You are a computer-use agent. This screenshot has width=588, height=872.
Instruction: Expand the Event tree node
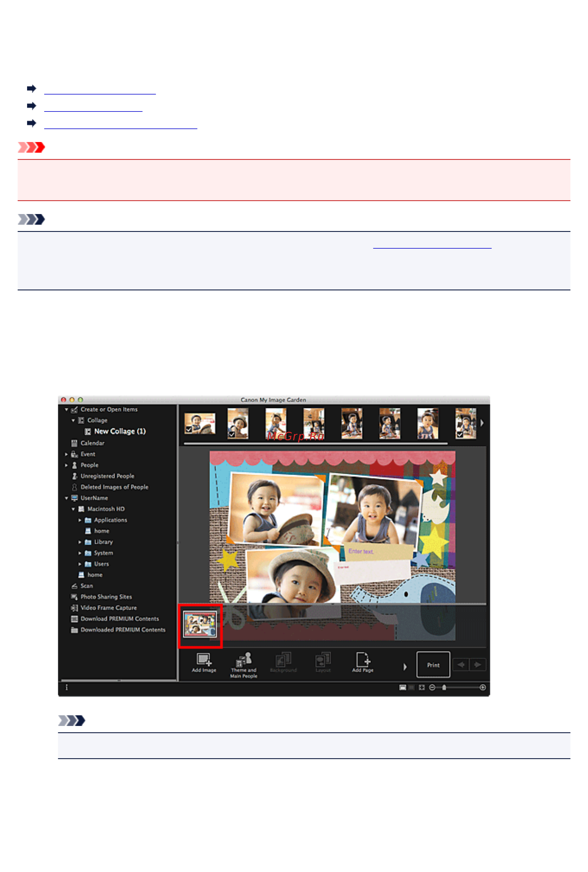pos(66,454)
